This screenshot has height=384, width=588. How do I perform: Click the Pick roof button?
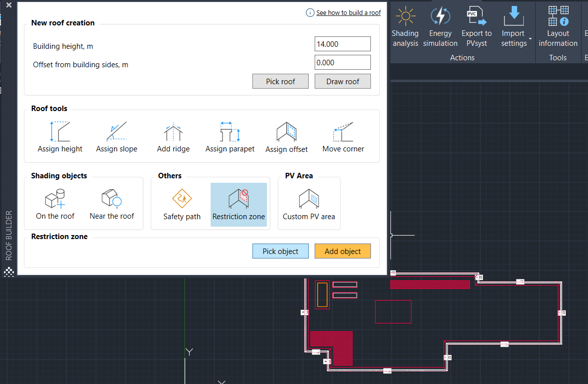[x=280, y=81]
